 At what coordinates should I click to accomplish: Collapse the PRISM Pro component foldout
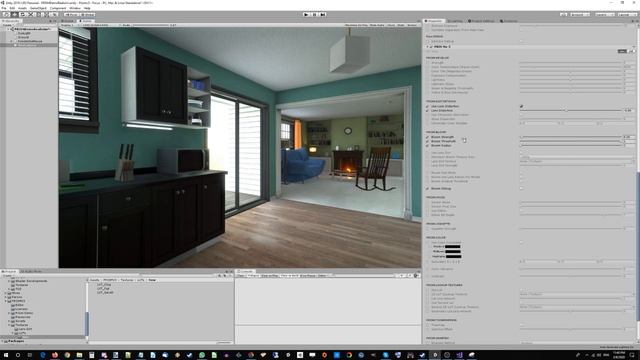point(427,47)
